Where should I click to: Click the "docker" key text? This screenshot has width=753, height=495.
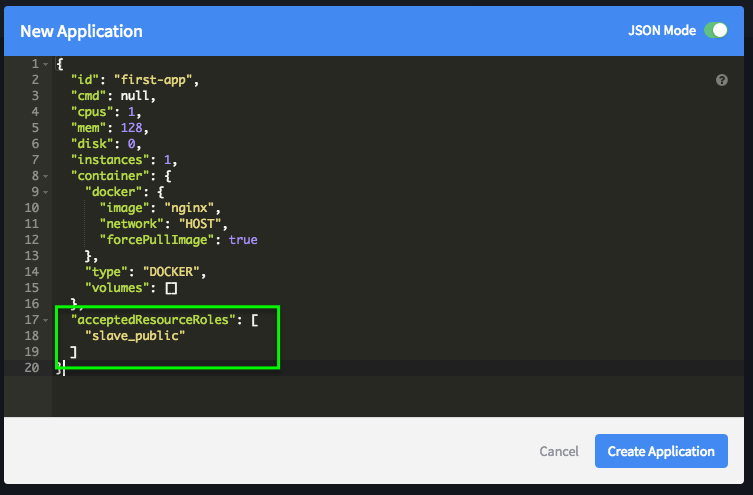pos(113,192)
